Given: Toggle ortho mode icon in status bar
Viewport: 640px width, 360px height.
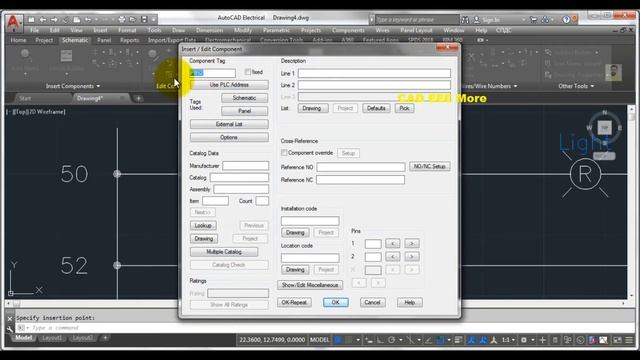Looking at the screenshot, I should pos(380,340).
